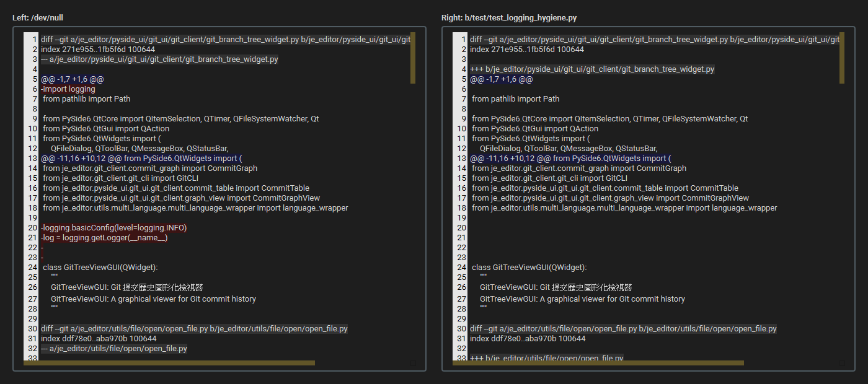Click the right pane horizontal scrollbar thumb
This screenshot has width=868, height=384.
coord(598,363)
